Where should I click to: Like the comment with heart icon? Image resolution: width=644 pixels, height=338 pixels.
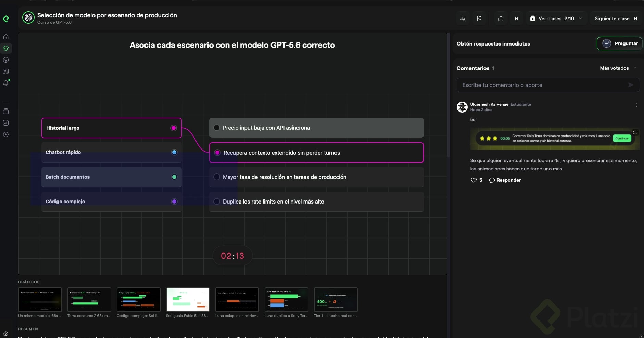474,180
